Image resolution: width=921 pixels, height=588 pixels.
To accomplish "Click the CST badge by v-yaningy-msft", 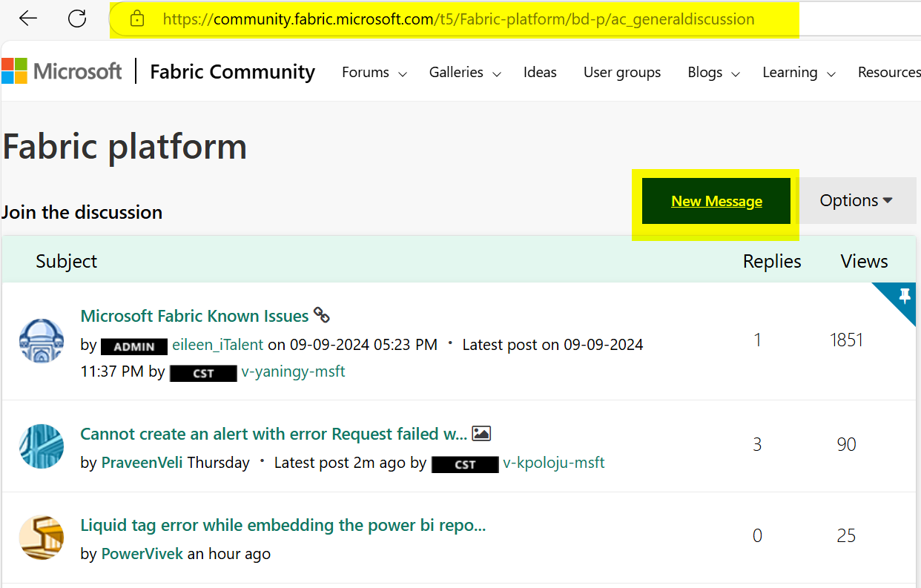I will pyautogui.click(x=203, y=373).
